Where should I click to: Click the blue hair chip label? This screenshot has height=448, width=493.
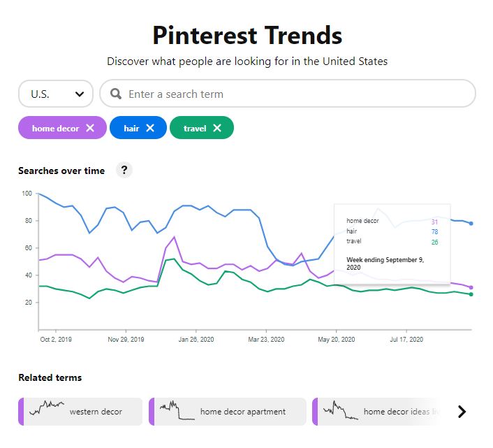pyautogui.click(x=131, y=128)
